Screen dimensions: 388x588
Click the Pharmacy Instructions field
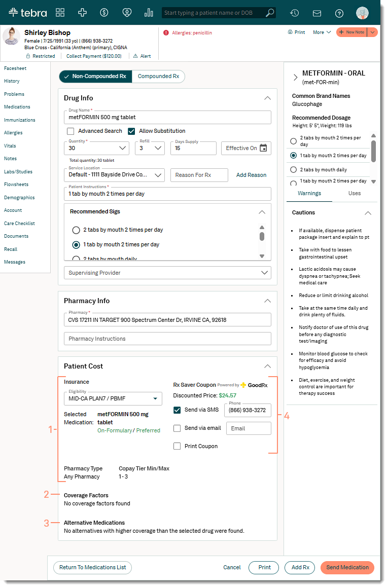pyautogui.click(x=167, y=339)
